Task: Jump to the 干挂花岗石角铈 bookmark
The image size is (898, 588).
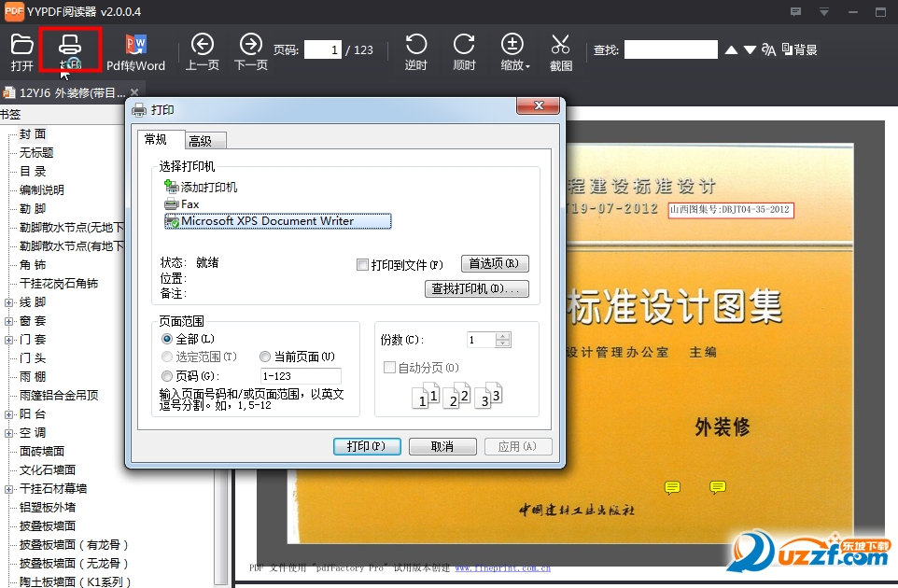Action: coord(59,284)
